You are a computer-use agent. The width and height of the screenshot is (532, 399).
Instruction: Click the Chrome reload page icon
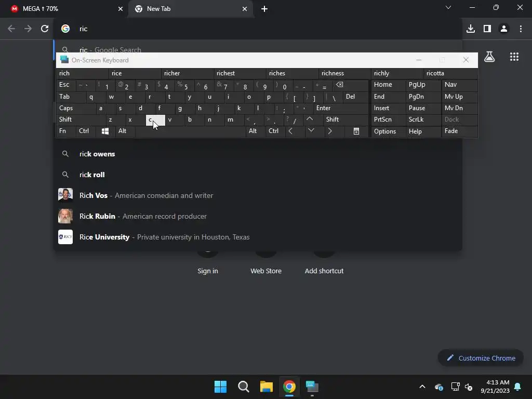pos(45,29)
